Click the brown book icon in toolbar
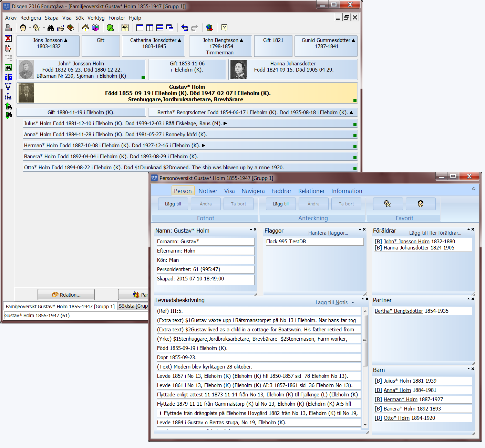 (x=71, y=28)
